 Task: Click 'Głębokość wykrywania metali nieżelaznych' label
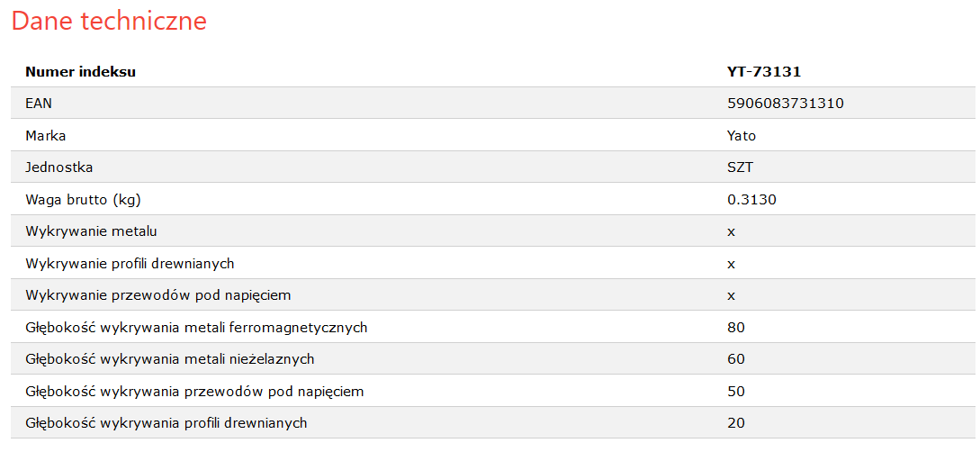(x=170, y=359)
